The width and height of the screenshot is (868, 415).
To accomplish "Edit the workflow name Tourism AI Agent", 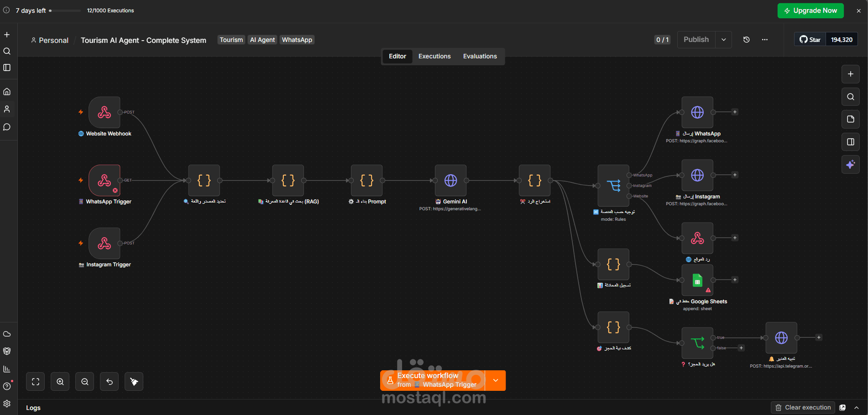I will 143,40.
